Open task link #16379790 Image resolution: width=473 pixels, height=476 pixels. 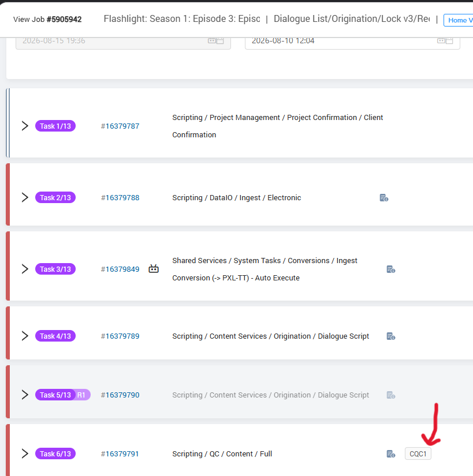click(120, 395)
